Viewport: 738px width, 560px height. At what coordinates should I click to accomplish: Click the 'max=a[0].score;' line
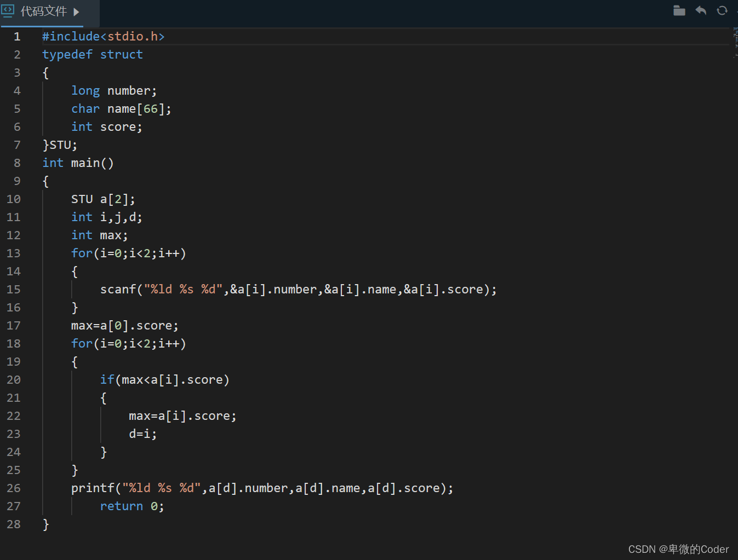click(125, 325)
